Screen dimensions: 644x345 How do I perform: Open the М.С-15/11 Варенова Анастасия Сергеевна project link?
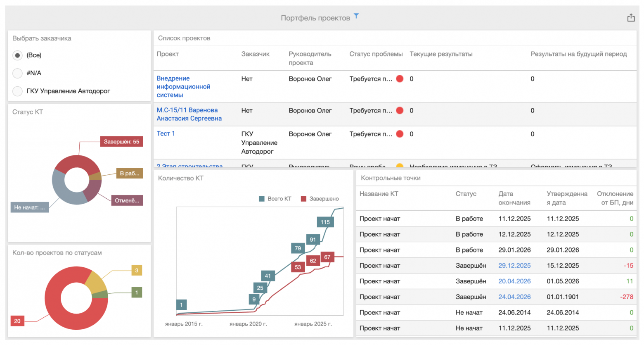pos(189,114)
